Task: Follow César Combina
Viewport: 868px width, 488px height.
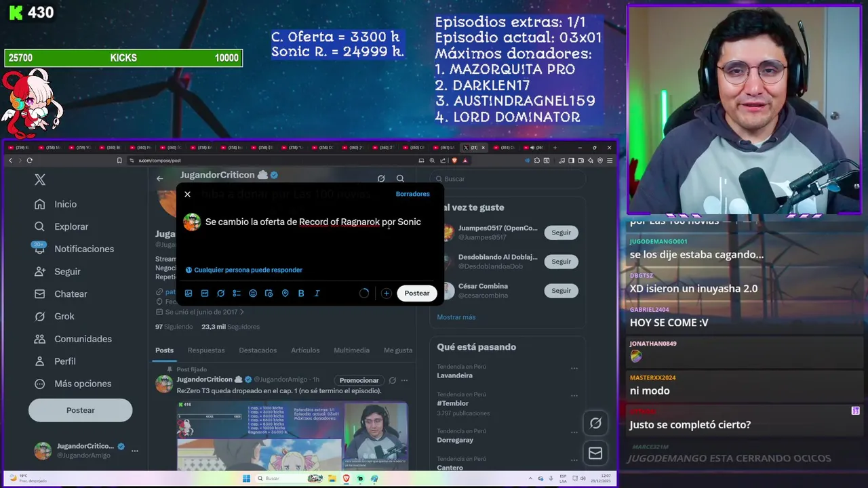Action: (x=561, y=291)
